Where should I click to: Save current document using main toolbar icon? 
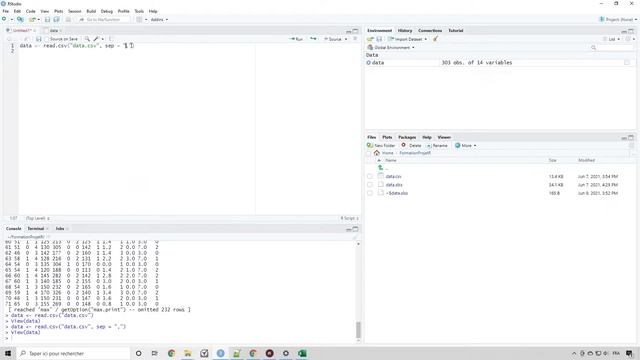tap(47, 19)
